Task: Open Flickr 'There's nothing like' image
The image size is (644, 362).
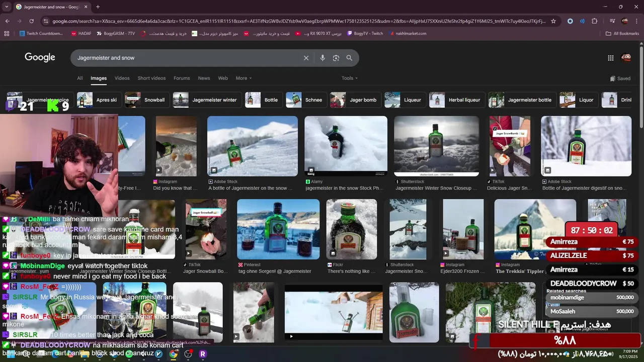Action: 352,229
